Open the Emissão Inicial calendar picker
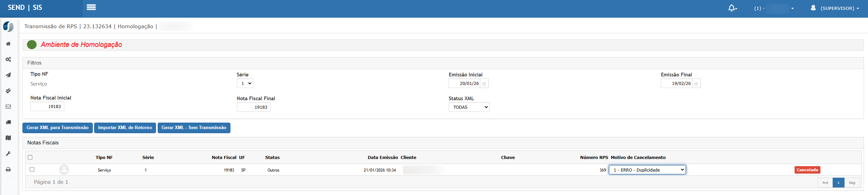The image size is (868, 195). pos(484,84)
